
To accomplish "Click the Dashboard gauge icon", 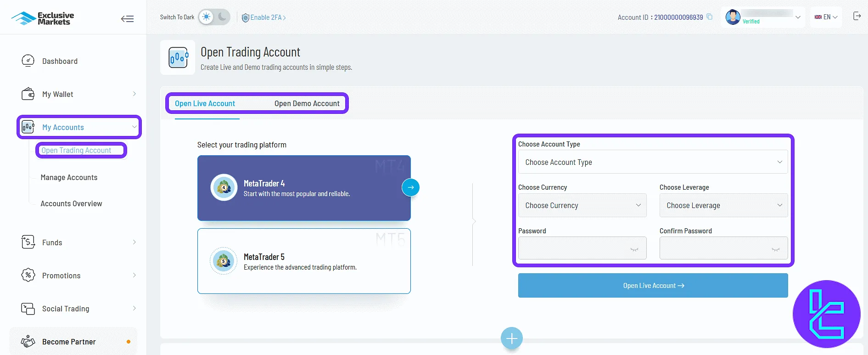I will (x=28, y=61).
